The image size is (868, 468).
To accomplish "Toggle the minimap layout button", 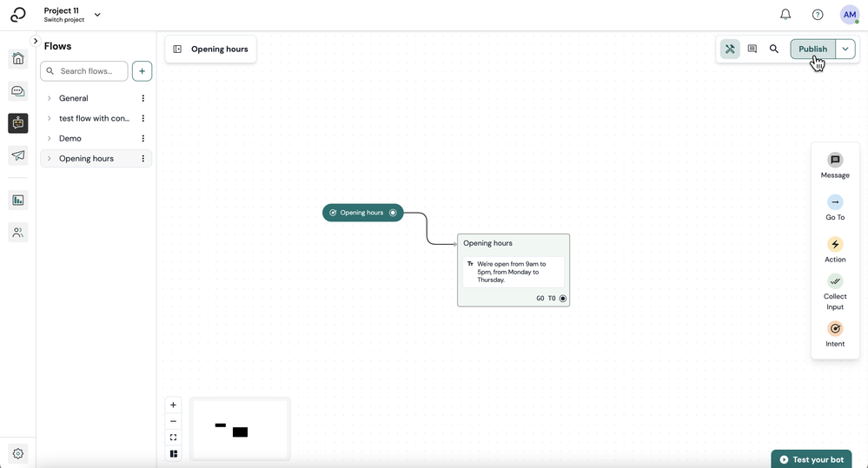I will click(x=173, y=453).
